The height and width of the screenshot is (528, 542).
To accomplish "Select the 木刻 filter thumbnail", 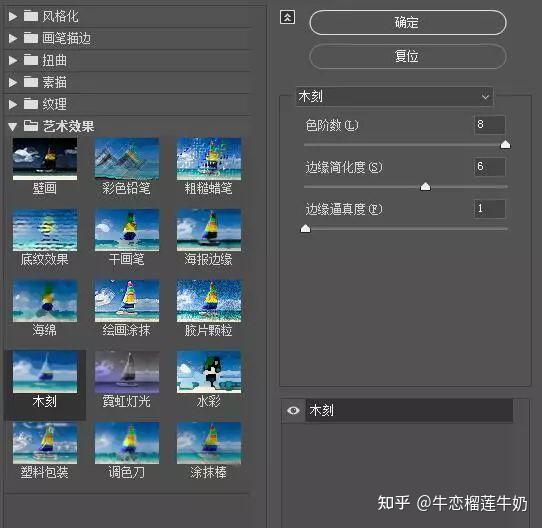I will pos(45,372).
